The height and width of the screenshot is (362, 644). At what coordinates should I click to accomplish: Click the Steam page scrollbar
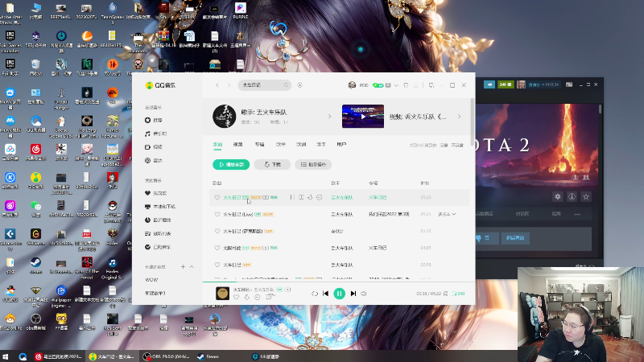coord(600,109)
